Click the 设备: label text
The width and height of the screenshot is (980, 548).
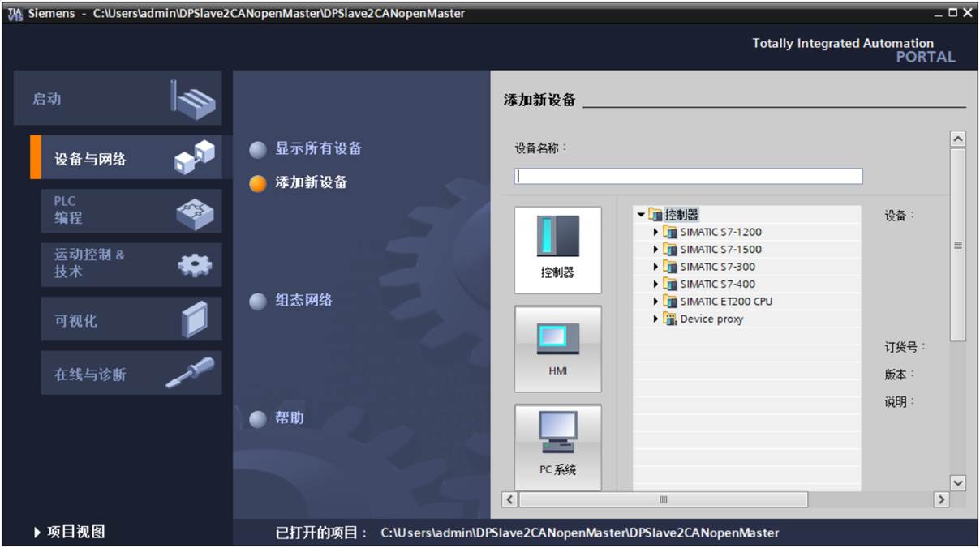900,216
